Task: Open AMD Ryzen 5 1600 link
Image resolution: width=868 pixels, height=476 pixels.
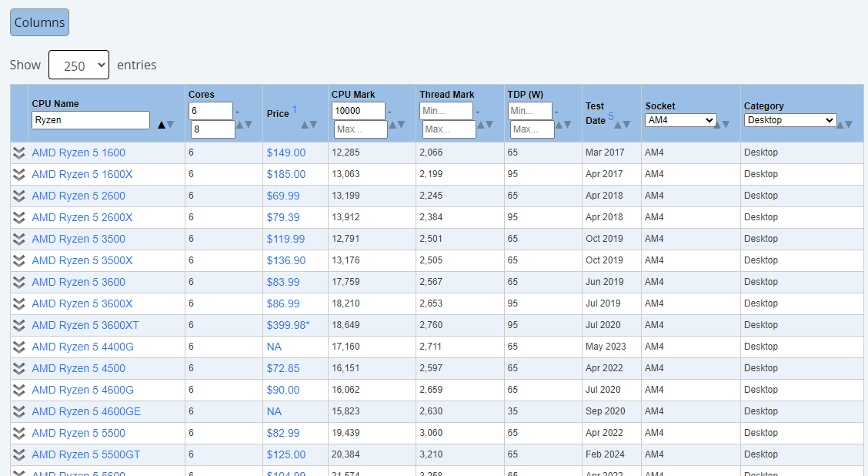Action: [78, 153]
